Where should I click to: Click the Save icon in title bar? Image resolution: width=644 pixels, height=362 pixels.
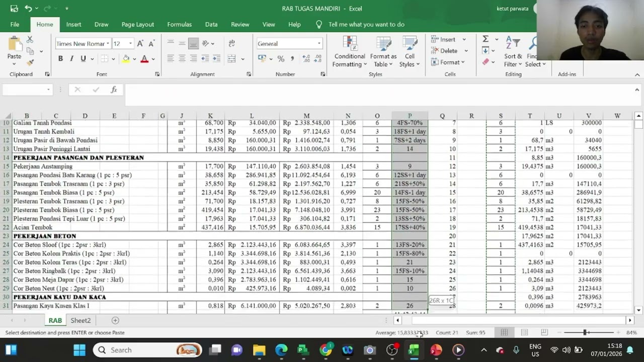tap(14, 8)
